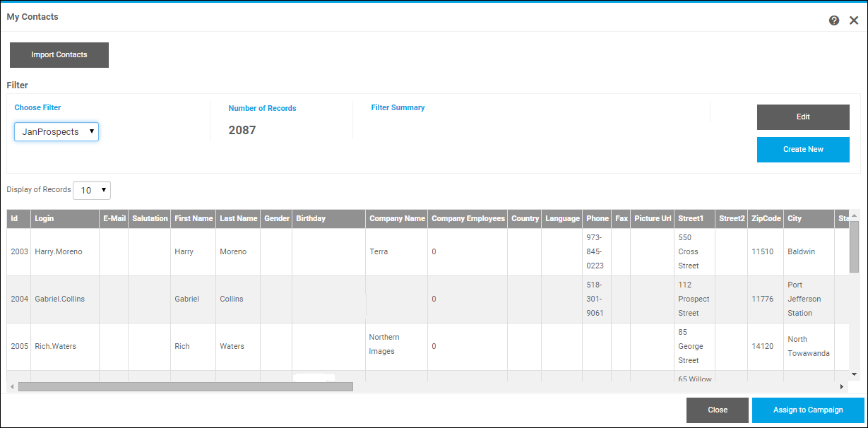The width and height of the screenshot is (868, 428).
Task: Click the horizontal scrollbar left arrow
Action: 12,387
